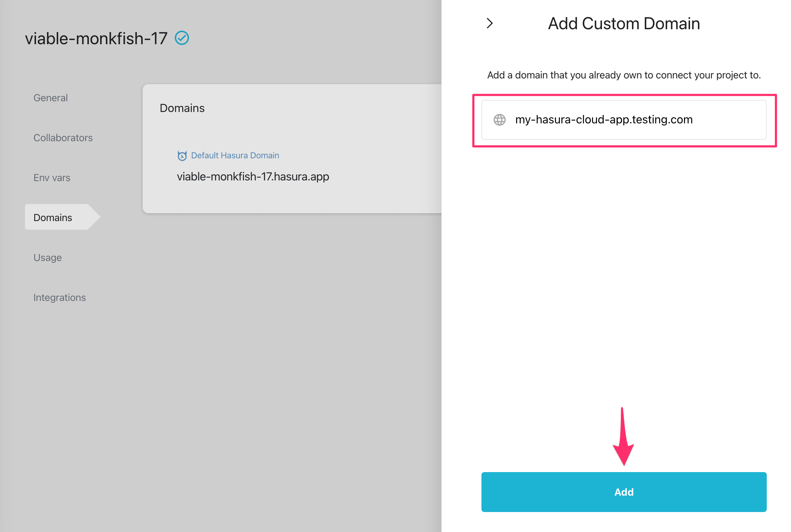This screenshot has height=532, width=791.
Task: Select the General settings menu item
Action: (51, 97)
